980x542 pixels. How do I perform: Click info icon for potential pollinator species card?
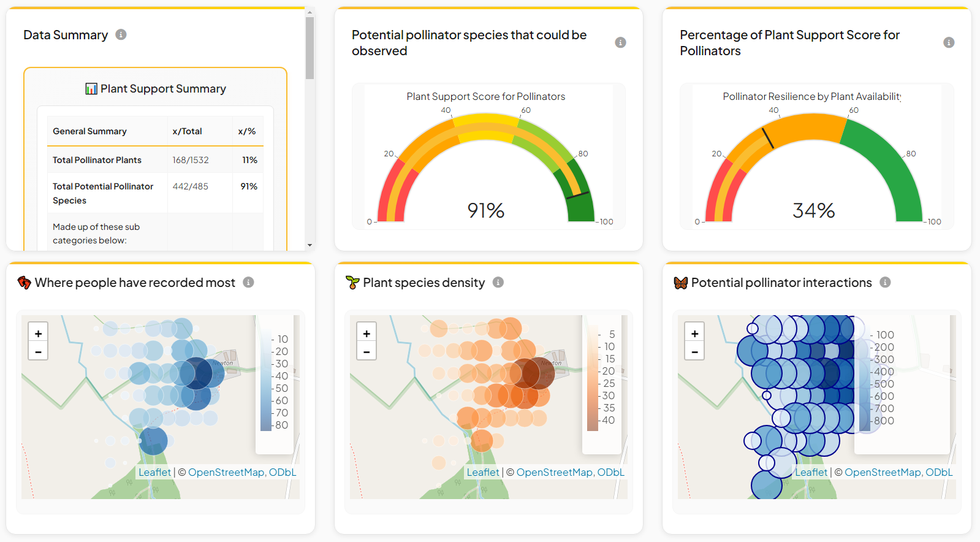click(x=620, y=42)
